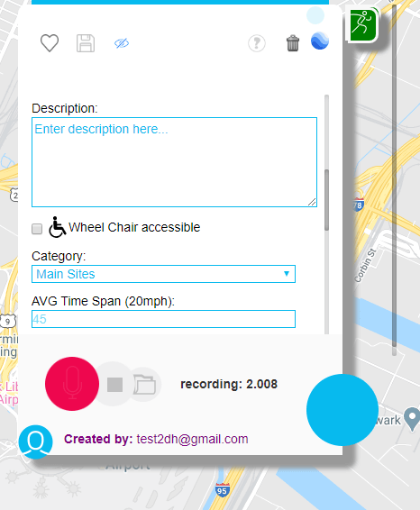This screenshot has height=510, width=420.
Task: Click the floppy disk save icon
Action: [x=86, y=43]
